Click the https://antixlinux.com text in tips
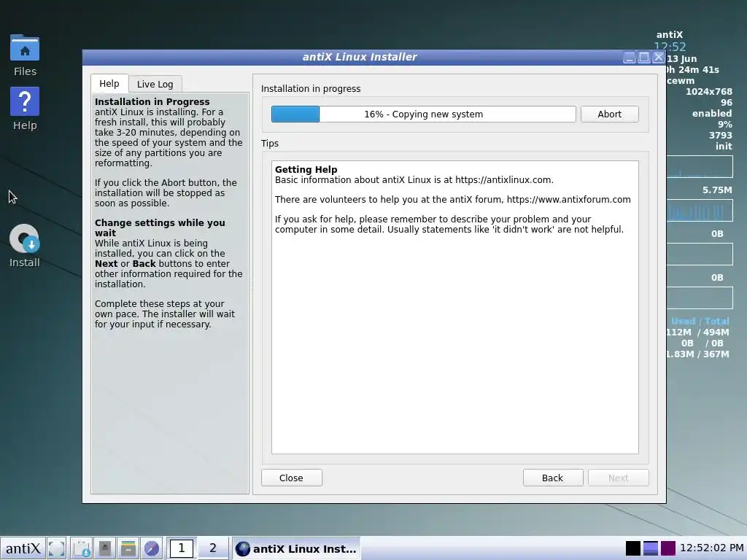The width and height of the screenshot is (747, 560). tap(503, 180)
